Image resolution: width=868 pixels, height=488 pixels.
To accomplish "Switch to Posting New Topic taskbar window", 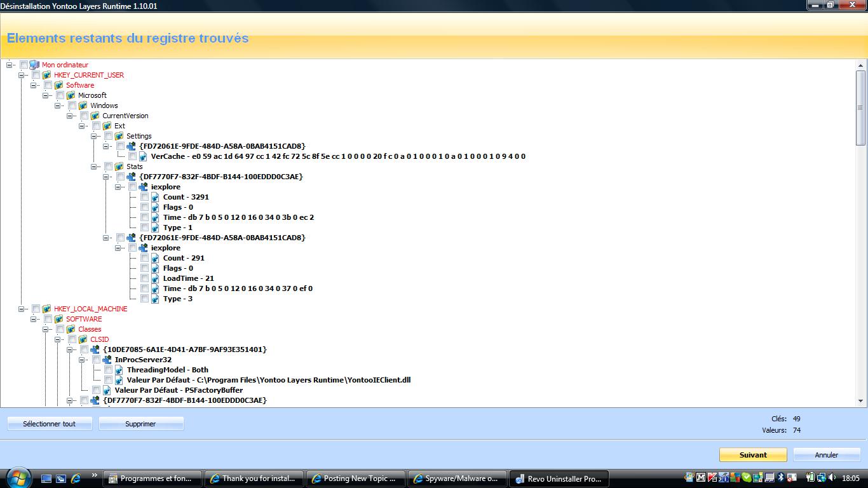I will [x=356, y=478].
